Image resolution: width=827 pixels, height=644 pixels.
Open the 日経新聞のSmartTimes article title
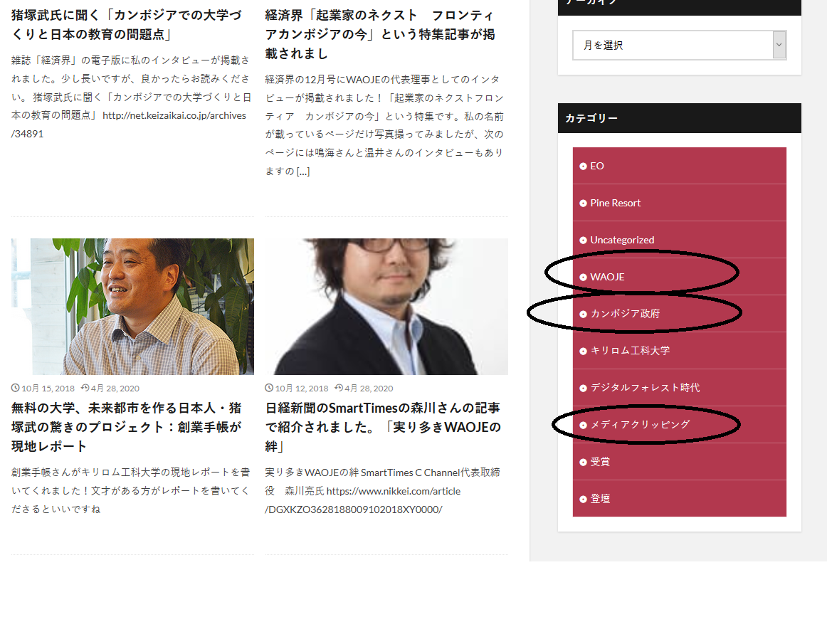[x=383, y=427]
